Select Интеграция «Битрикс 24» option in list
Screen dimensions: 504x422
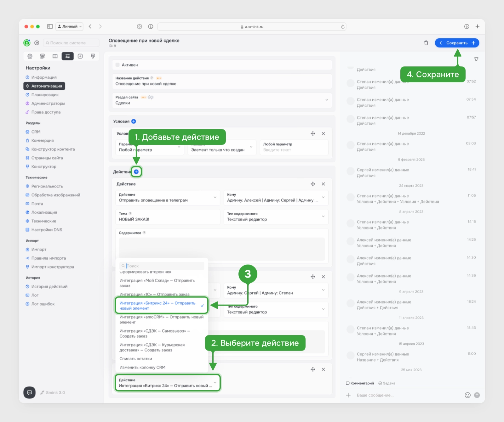pos(162,306)
